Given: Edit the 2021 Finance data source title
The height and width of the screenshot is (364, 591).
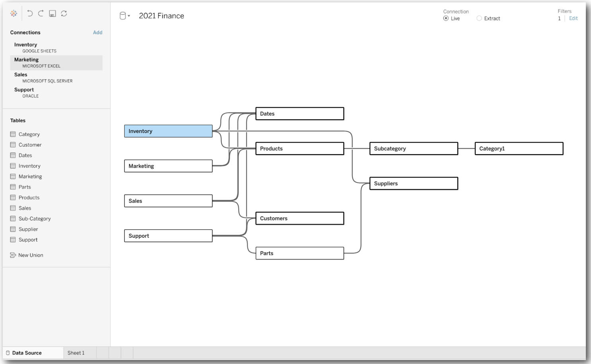Looking at the screenshot, I should pos(161,16).
